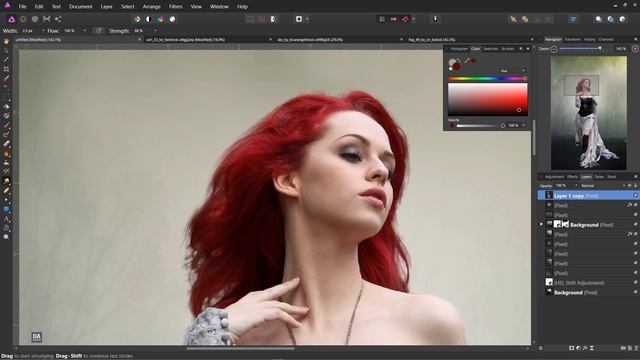Select the Zoom tool at toolbar bottom
This screenshot has width=640, height=360.
[x=6, y=237]
